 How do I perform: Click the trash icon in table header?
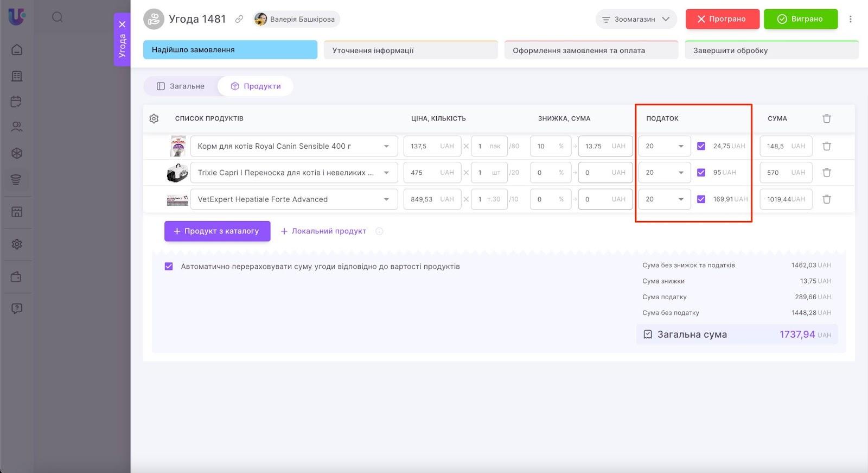[826, 118]
